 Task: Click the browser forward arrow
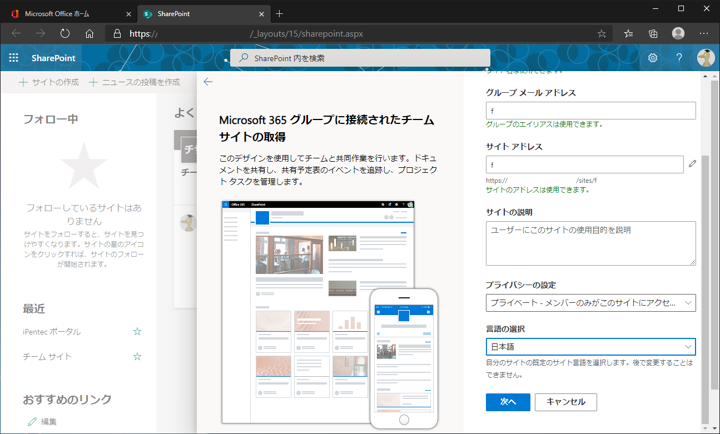click(40, 34)
